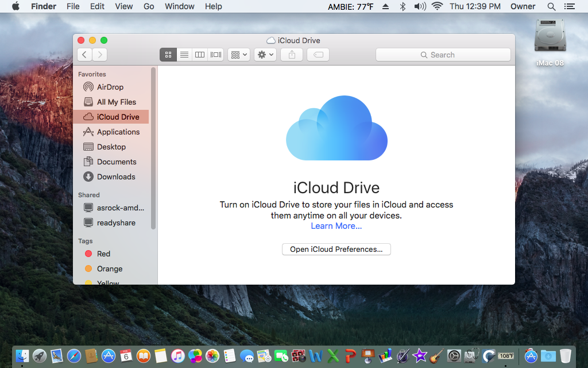Screen dimensions: 588x368
Task: Open Spotlight search magnifier
Action: pos(551,6)
